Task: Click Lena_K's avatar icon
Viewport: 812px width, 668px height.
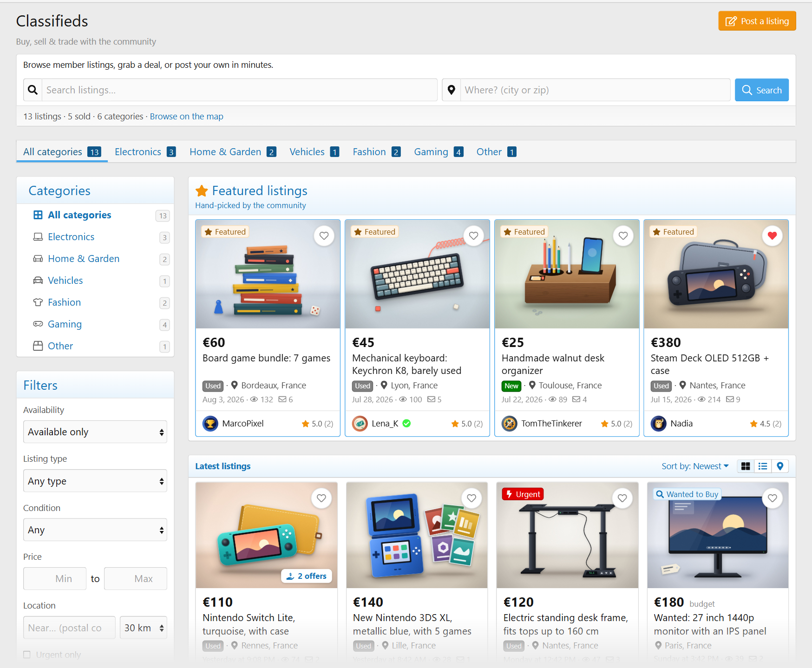Action: coord(360,424)
